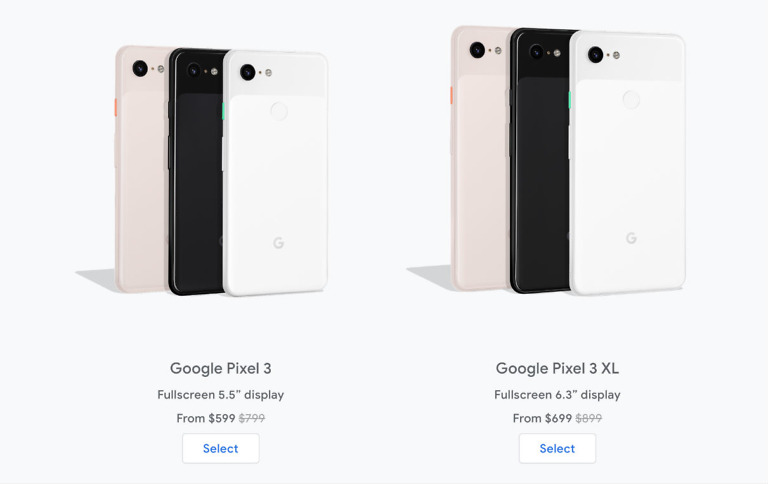Screen dimensions: 768x484
Task: Click the G logo on white Pixel 3 XL
Action: click(631, 238)
